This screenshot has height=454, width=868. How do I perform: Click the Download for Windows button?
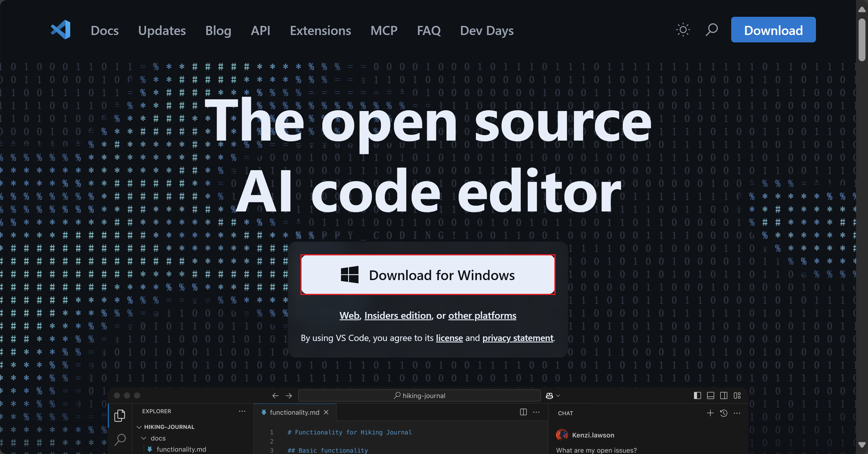pos(427,275)
